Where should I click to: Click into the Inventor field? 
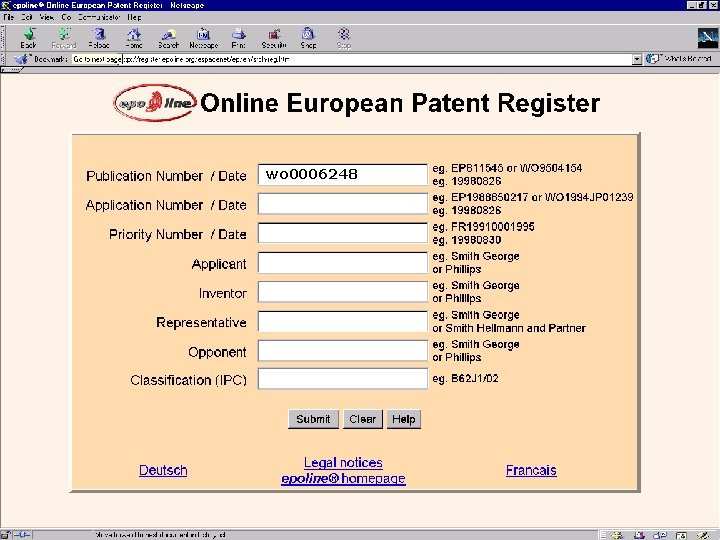(343, 292)
